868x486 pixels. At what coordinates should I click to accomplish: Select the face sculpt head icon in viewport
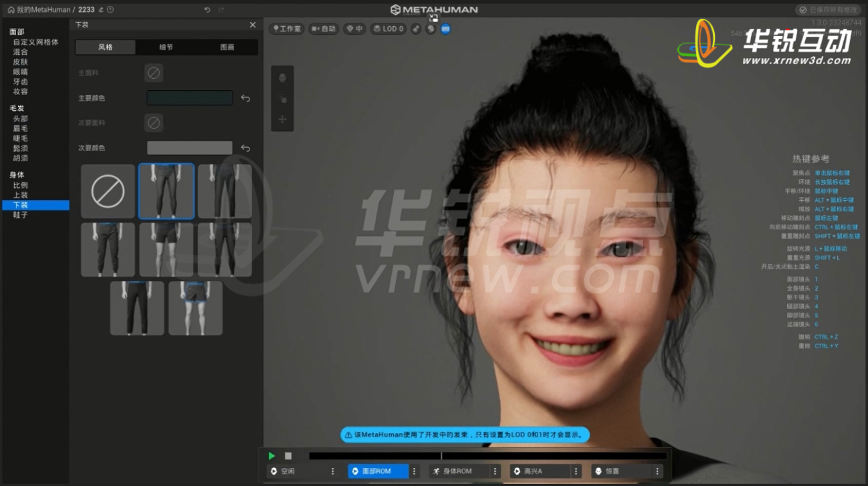coord(282,78)
